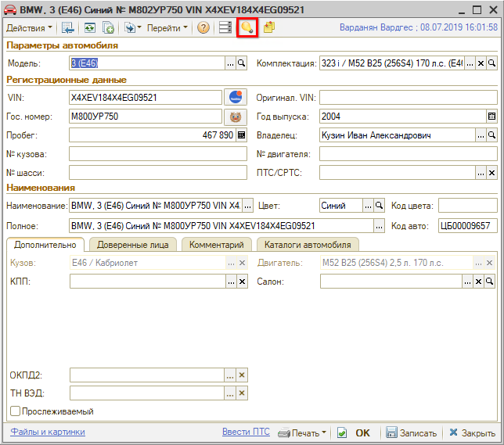Open the Файлы и картинки link
The image size is (504, 445).
click(48, 432)
